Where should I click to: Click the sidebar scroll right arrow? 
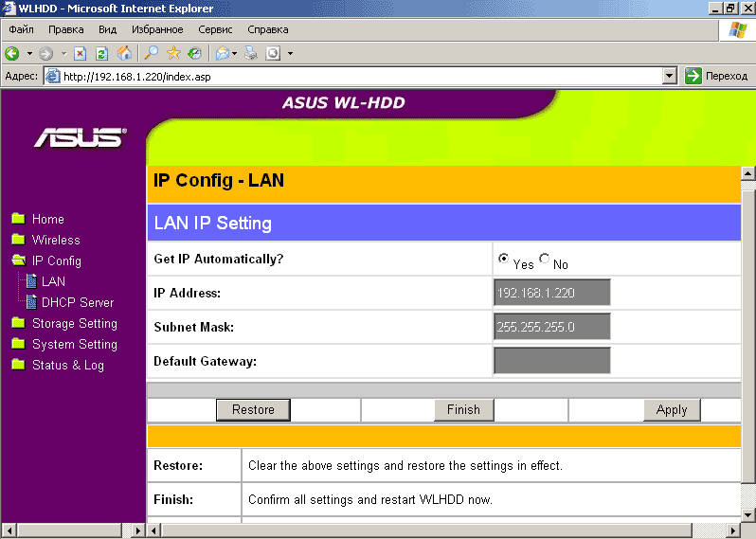coord(138,530)
